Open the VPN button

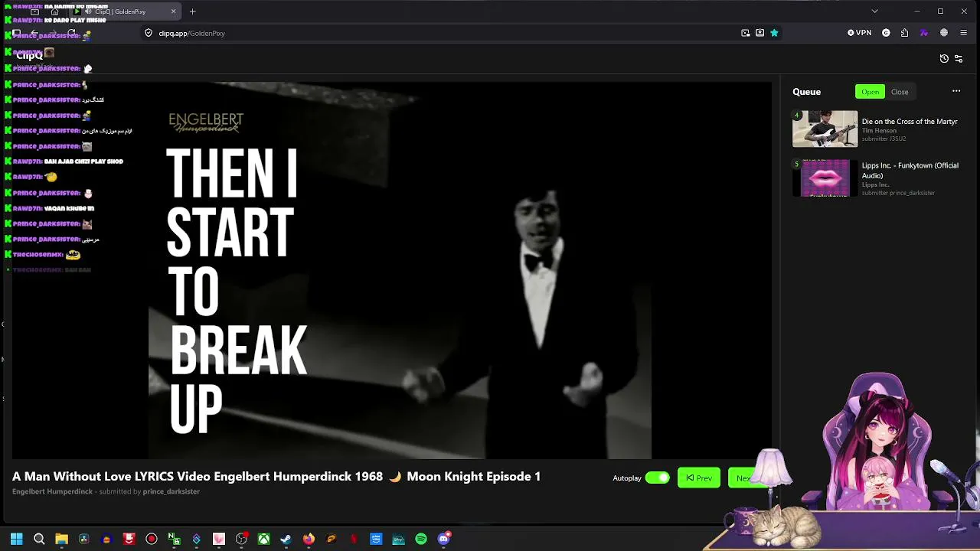pyautogui.click(x=860, y=33)
